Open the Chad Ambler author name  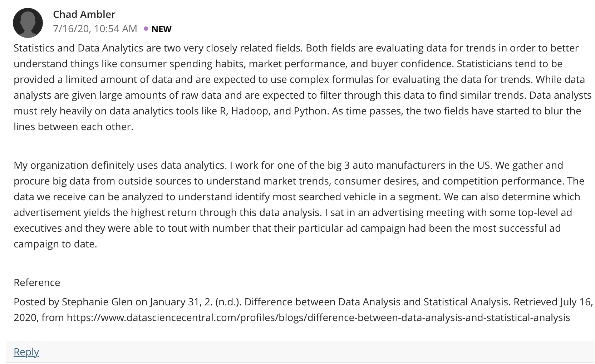tap(84, 14)
